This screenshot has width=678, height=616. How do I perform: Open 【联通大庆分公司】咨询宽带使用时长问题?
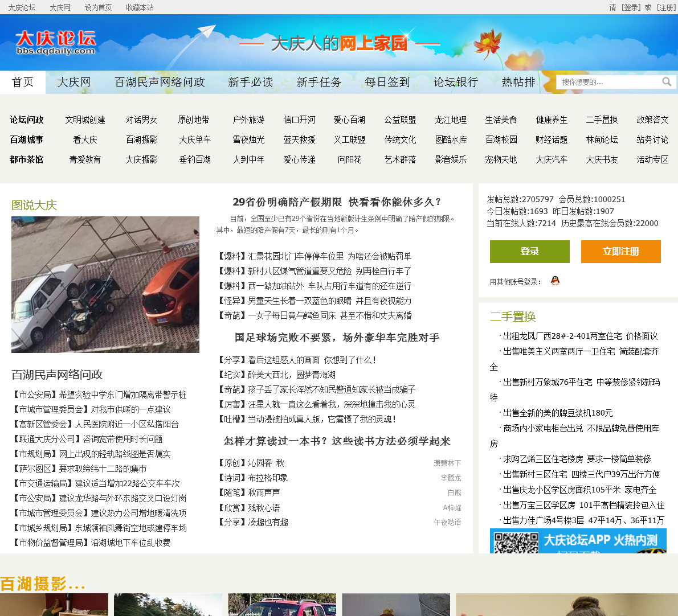click(x=87, y=440)
